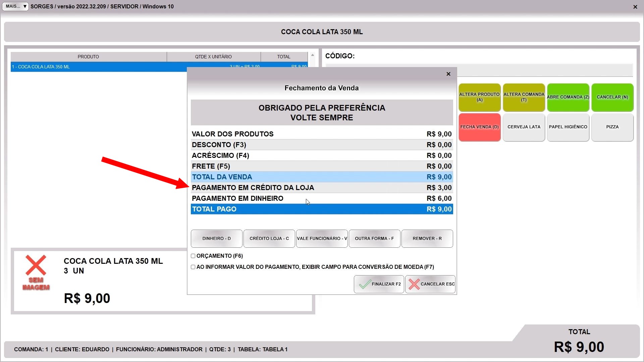Select VALE FUNCIONÁRIO - V payment option
The width and height of the screenshot is (644, 362).
coord(322,239)
